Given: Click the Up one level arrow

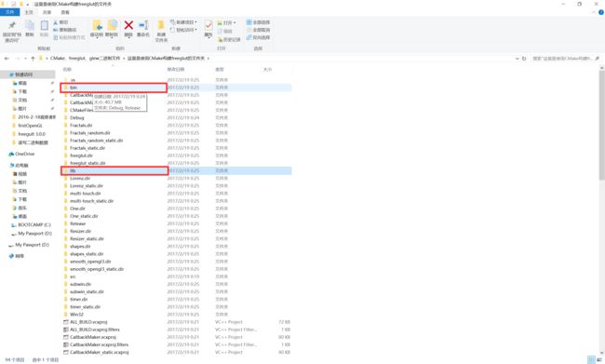Looking at the screenshot, I should (x=33, y=59).
